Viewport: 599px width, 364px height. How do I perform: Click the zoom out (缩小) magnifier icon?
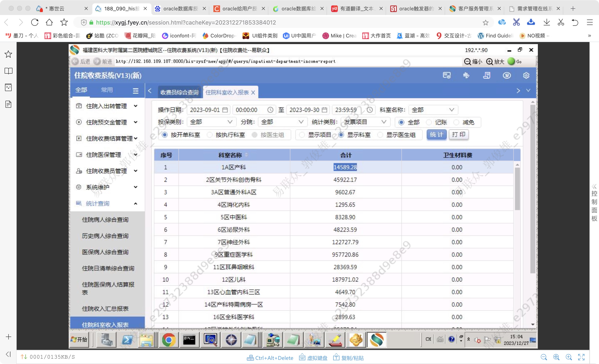pos(467,62)
